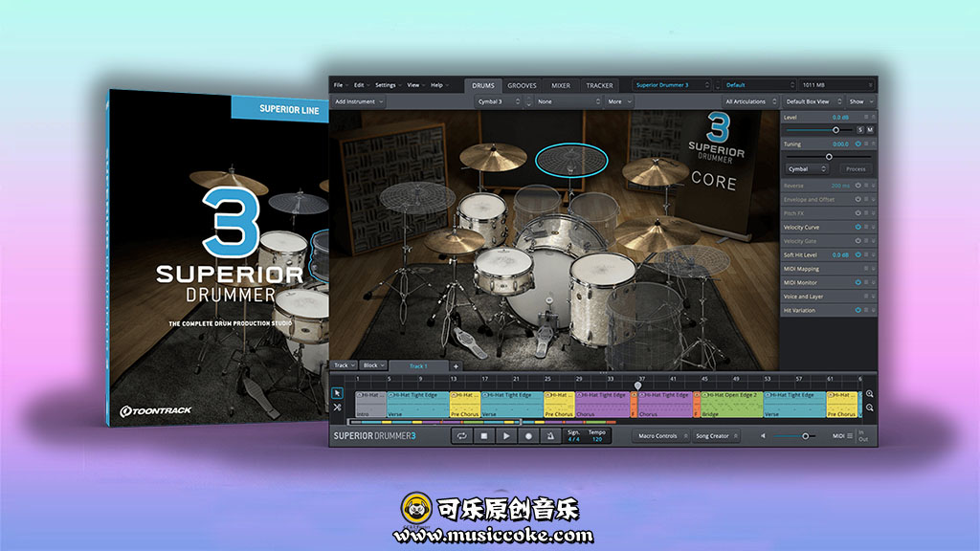Screen dimensions: 980x551
Task: Toggle loop playback in the transport bar
Action: coord(461,436)
